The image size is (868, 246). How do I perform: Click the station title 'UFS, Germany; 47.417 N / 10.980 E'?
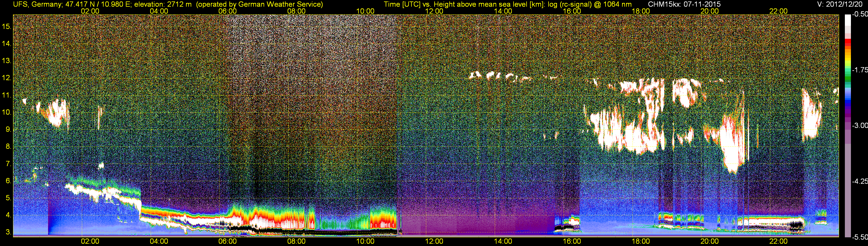[72, 4]
